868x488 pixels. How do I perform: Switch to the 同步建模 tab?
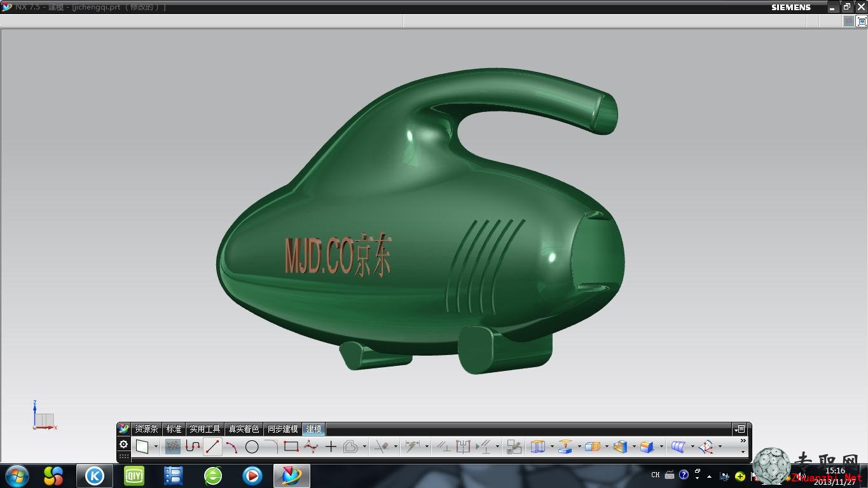click(x=282, y=429)
